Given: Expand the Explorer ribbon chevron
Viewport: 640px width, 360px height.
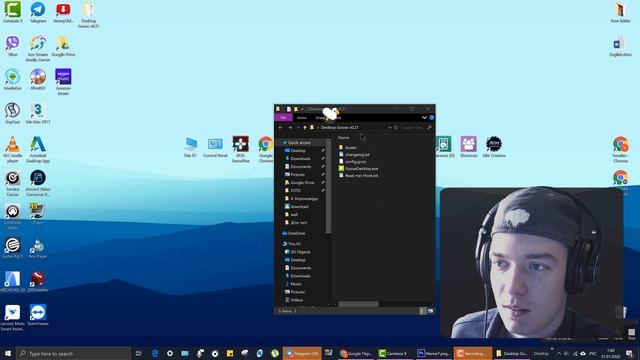Looking at the screenshot, I should coord(424,118).
